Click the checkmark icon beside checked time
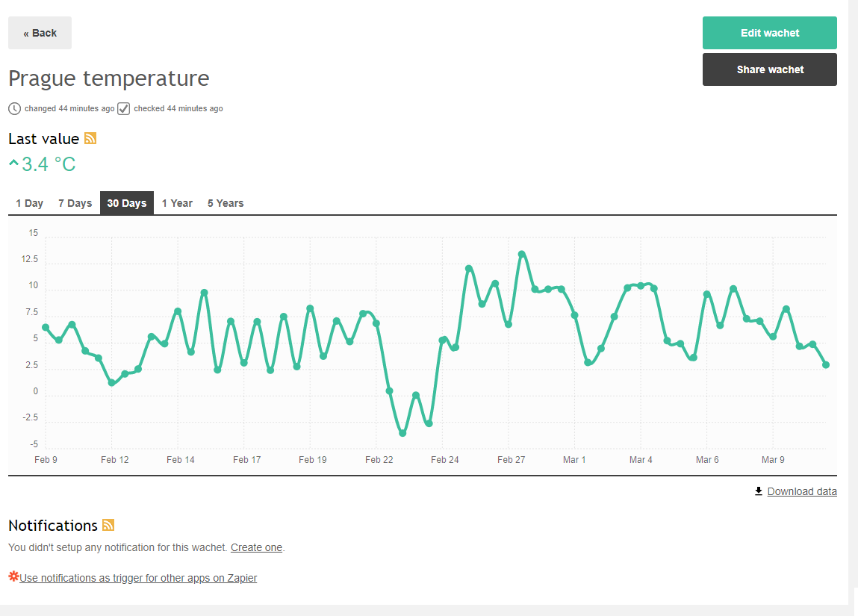This screenshot has width=858, height=616. tap(124, 108)
